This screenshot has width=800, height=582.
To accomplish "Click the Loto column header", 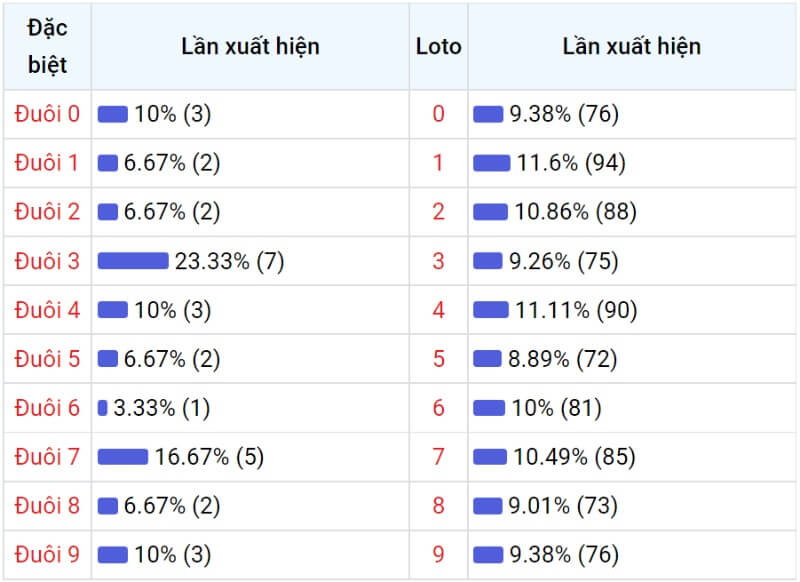I will coord(438,46).
